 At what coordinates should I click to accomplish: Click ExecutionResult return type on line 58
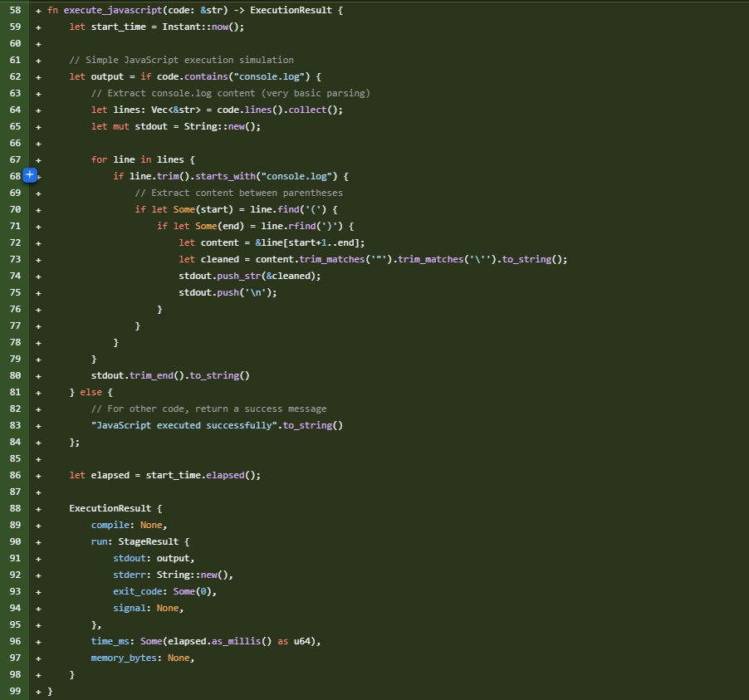click(x=291, y=10)
